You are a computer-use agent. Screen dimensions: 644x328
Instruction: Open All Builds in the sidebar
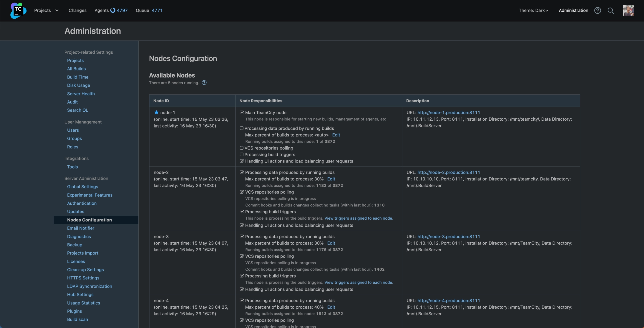point(76,69)
